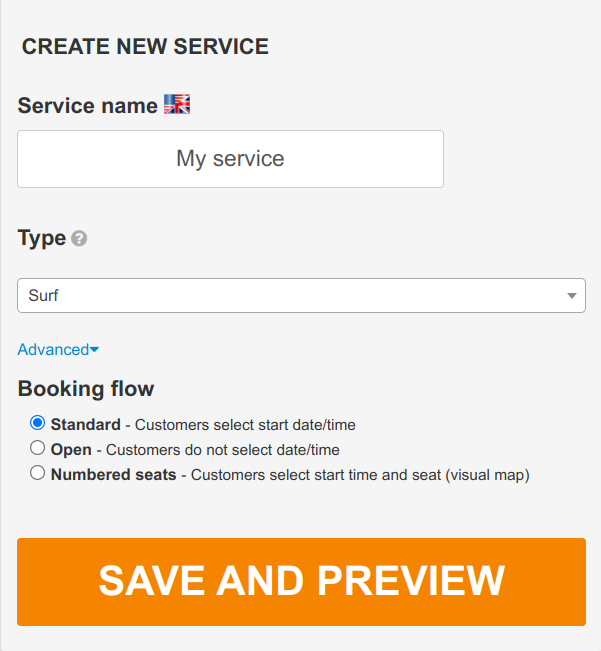Viewport: 601px width, 651px height.
Task: Select the Standard booking flow radio button
Action: pos(37,423)
